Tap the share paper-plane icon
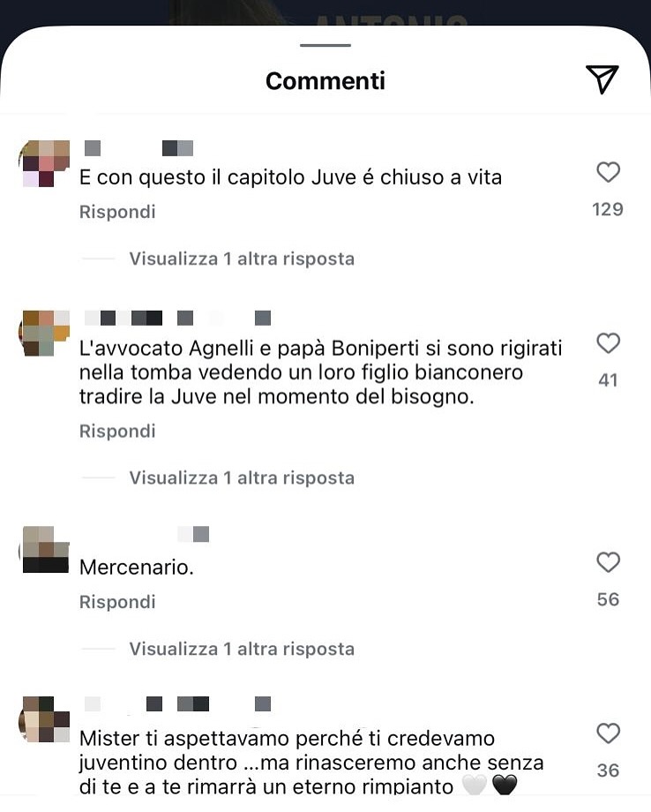This screenshot has width=651, height=812. coord(602,79)
